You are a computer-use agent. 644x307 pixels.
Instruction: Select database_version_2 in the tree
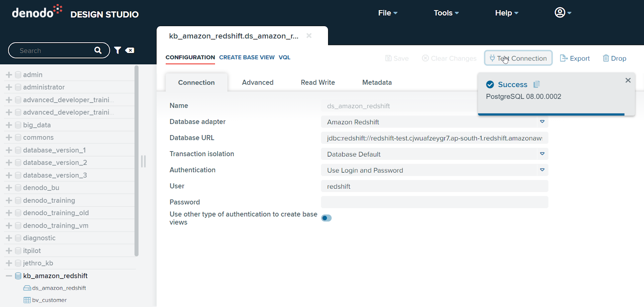(55, 163)
